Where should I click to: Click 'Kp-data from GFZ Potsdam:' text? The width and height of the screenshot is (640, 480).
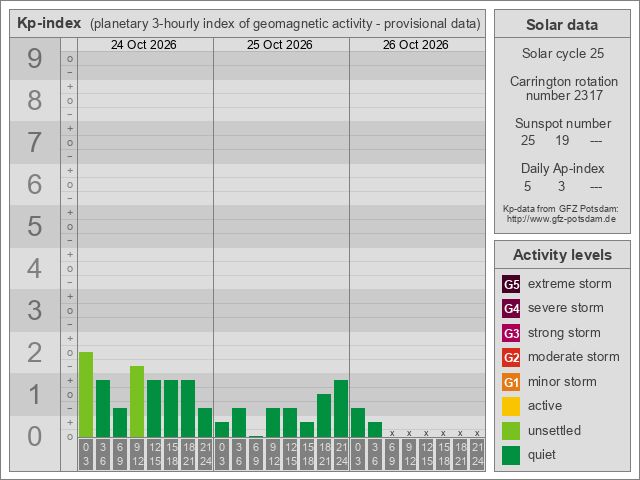560,209
